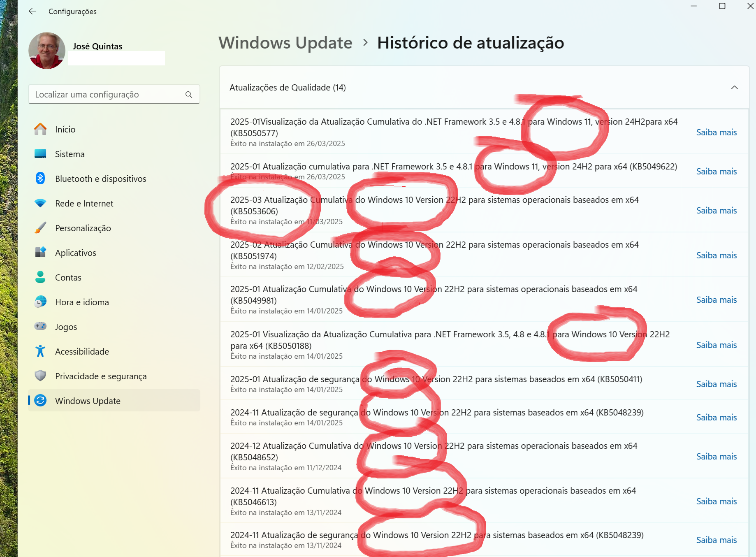The height and width of the screenshot is (557, 756).
Task: Click the Configurações window title
Action: pyautogui.click(x=72, y=12)
